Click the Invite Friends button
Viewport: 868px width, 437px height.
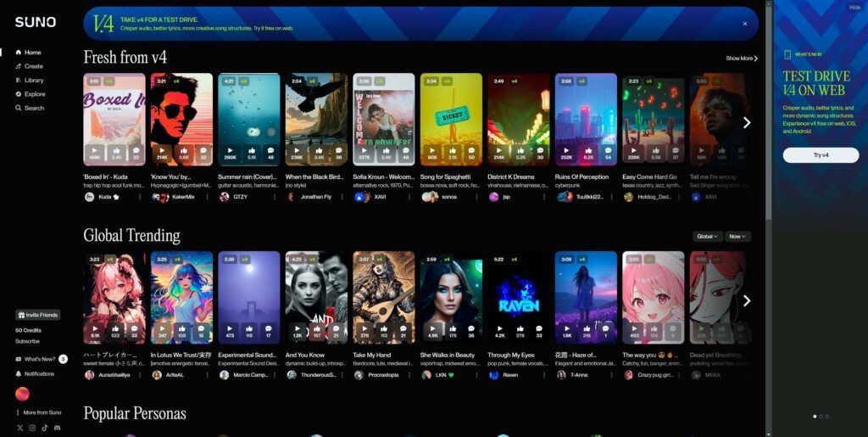point(37,315)
